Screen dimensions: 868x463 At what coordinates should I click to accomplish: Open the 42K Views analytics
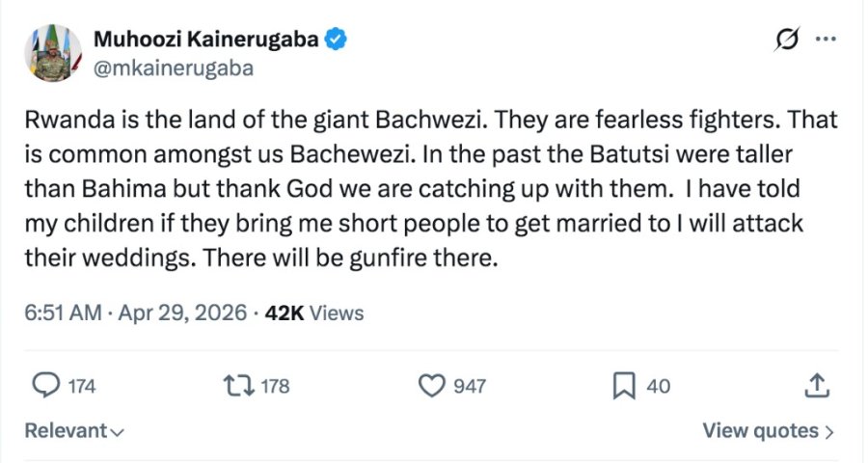313,313
